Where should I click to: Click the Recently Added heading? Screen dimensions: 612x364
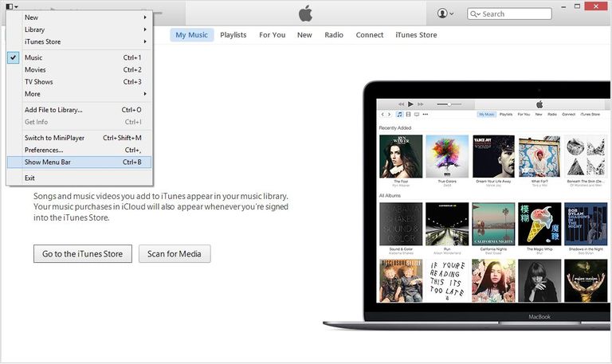click(x=395, y=128)
